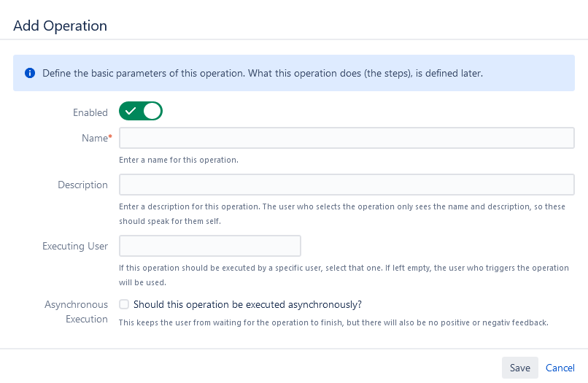Click the Enabled field label
This screenshot has height=383, width=588.
click(90, 112)
